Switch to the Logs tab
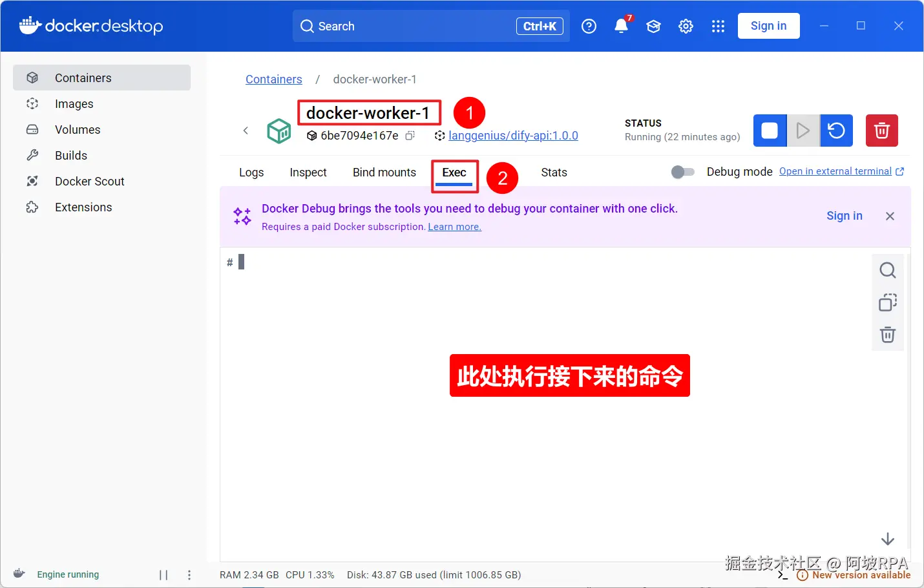The width and height of the screenshot is (924, 588). click(251, 173)
